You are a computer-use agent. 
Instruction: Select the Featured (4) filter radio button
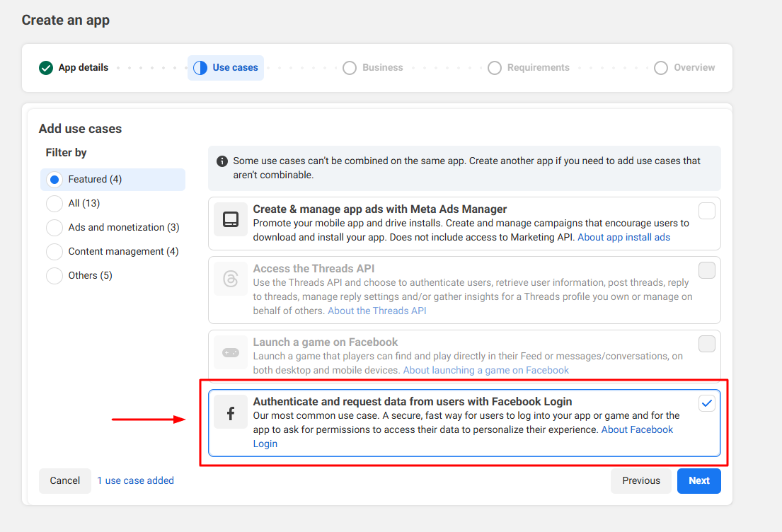(54, 180)
